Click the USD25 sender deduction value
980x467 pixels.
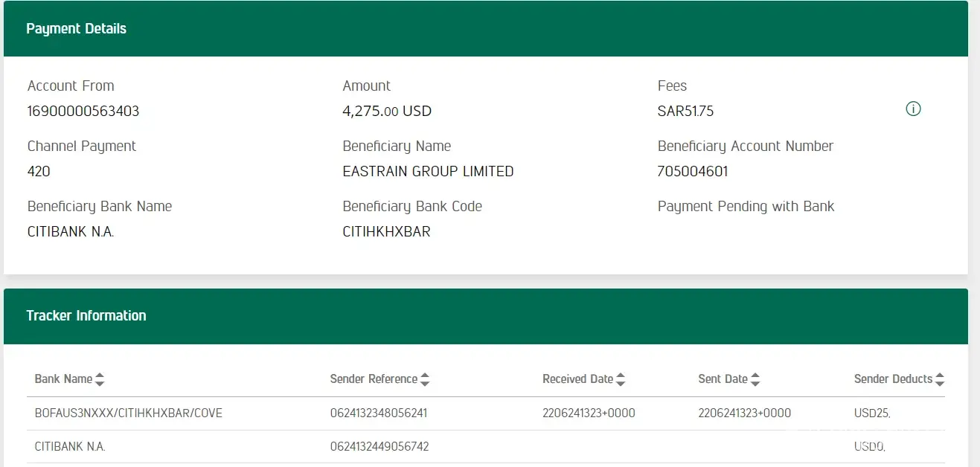[x=871, y=413]
